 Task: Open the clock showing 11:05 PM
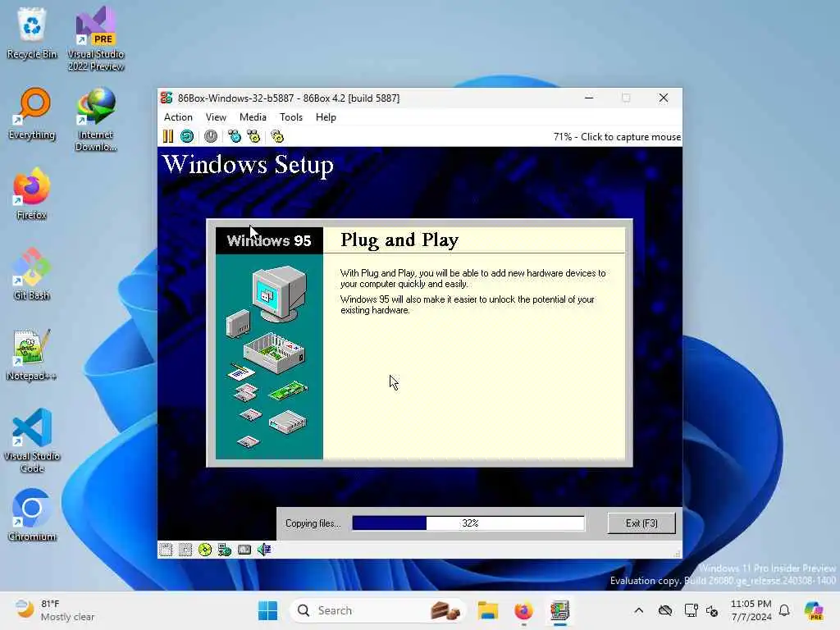(x=751, y=610)
